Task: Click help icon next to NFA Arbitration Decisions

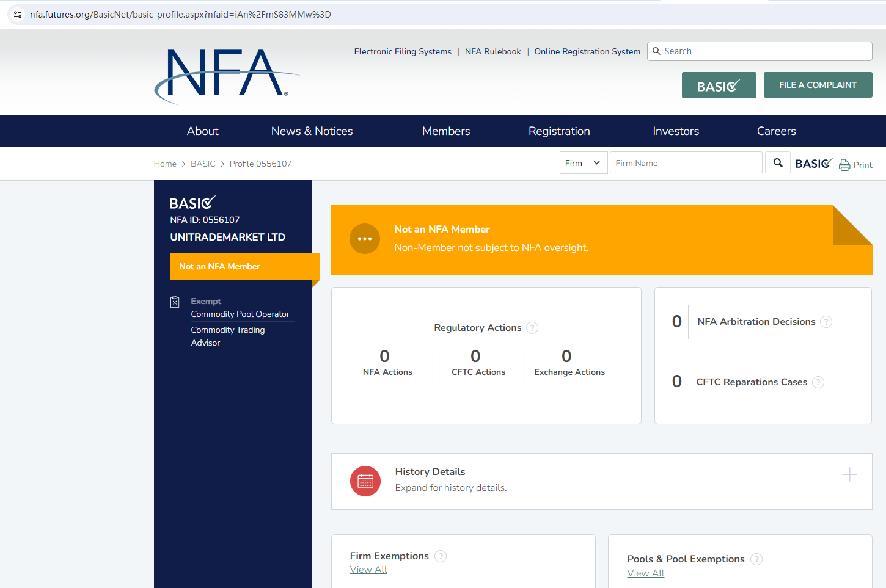Action: (826, 322)
